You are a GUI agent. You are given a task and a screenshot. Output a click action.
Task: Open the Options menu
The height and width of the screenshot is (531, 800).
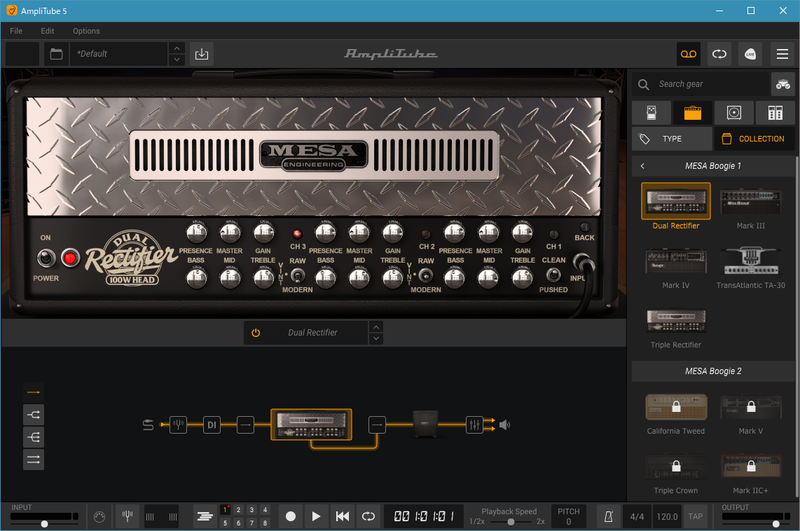tap(86, 31)
